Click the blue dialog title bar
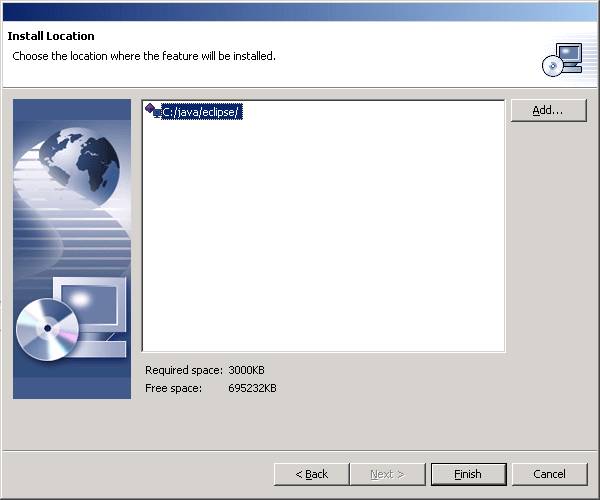This screenshot has height=500, width=600. pos(300,10)
